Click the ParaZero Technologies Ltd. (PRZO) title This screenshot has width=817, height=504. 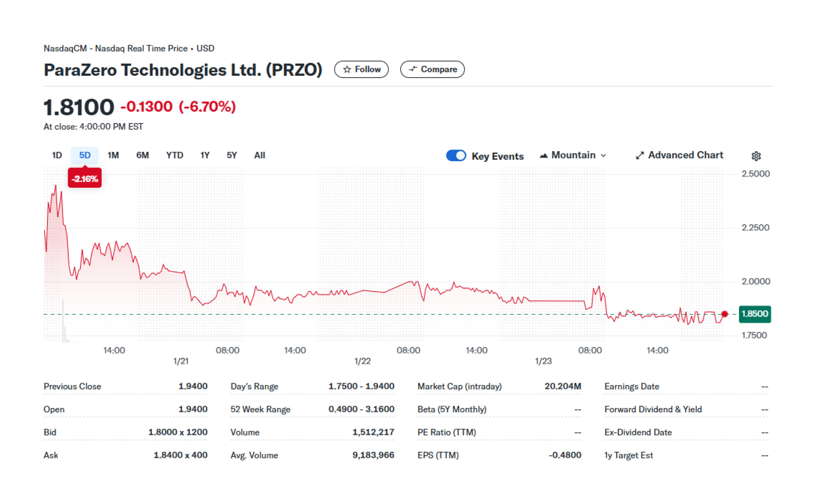(x=183, y=70)
